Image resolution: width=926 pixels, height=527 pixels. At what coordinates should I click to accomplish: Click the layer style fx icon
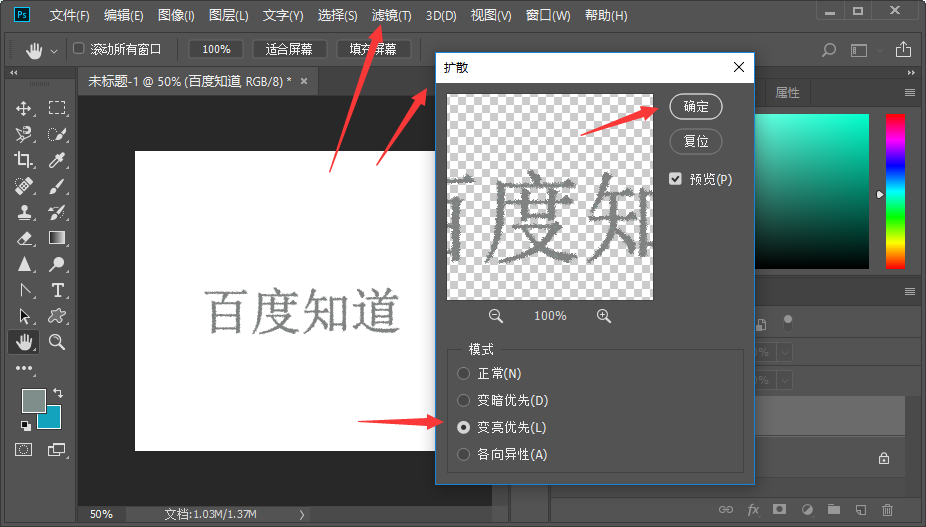pyautogui.click(x=753, y=509)
